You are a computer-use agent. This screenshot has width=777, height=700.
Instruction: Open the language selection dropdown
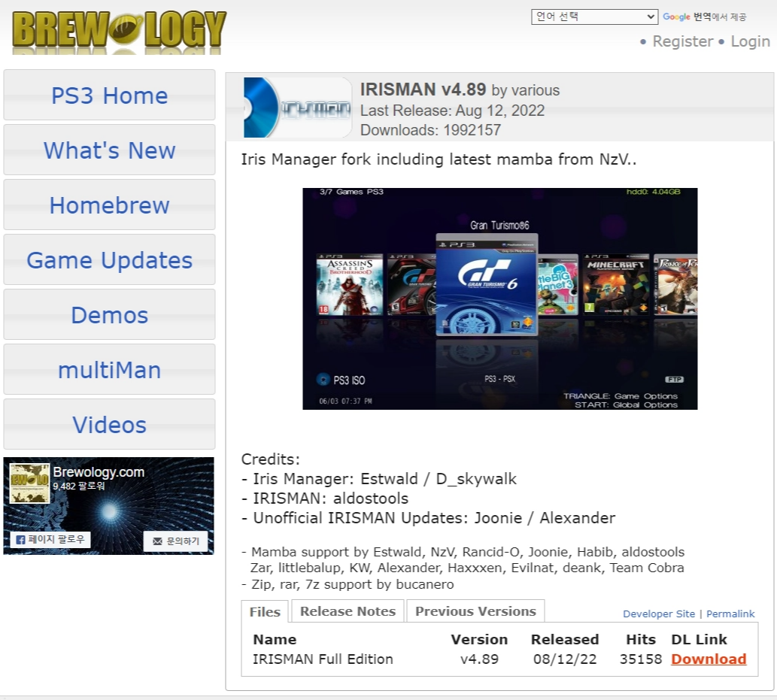[594, 17]
